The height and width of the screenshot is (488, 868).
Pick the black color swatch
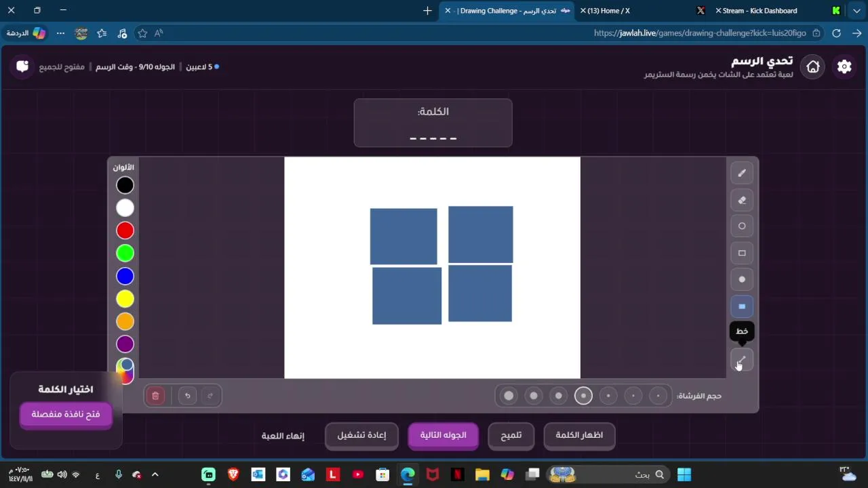(125, 185)
